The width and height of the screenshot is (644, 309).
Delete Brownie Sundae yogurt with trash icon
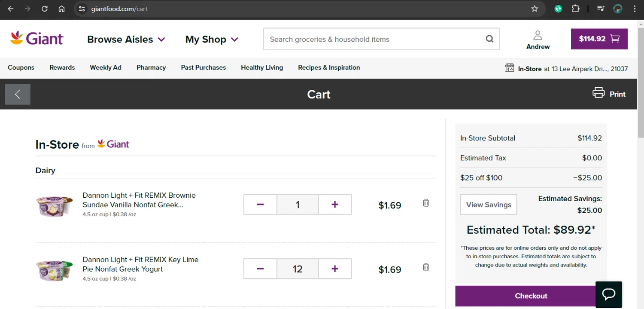426,203
